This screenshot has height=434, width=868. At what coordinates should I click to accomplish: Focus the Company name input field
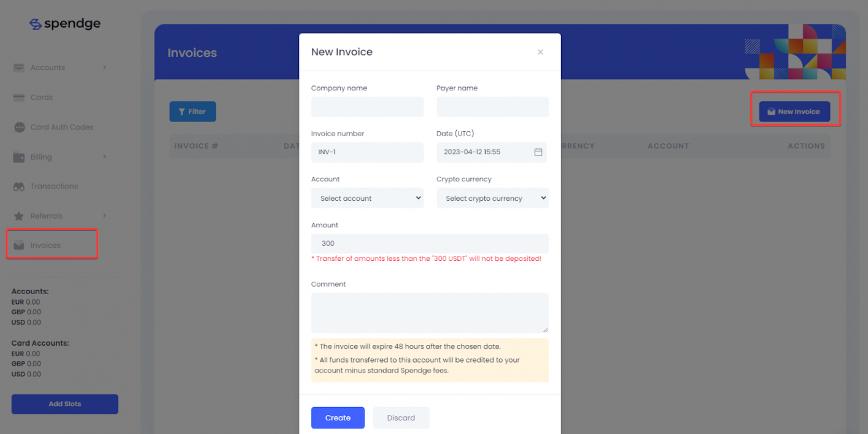(368, 107)
